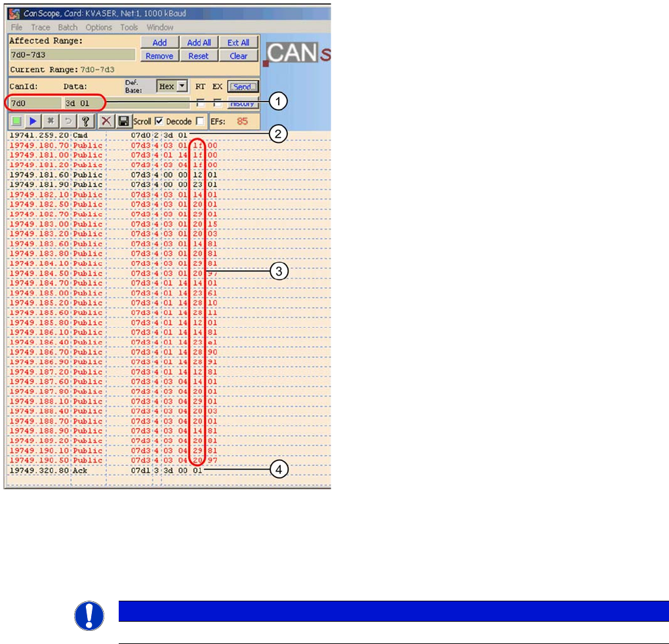The height and width of the screenshot is (644, 669).
Task: Save the trace with the floppy disk icon
Action: 124,121
